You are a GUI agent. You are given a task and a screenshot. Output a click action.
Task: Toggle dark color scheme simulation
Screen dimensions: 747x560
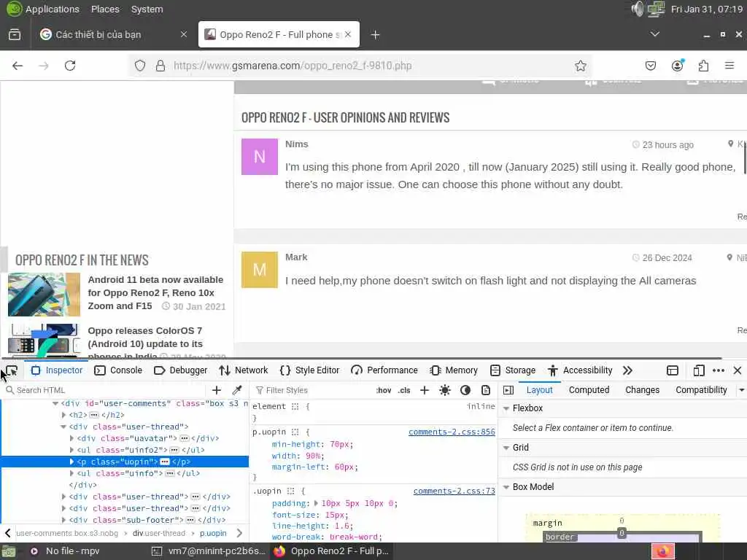click(x=465, y=391)
